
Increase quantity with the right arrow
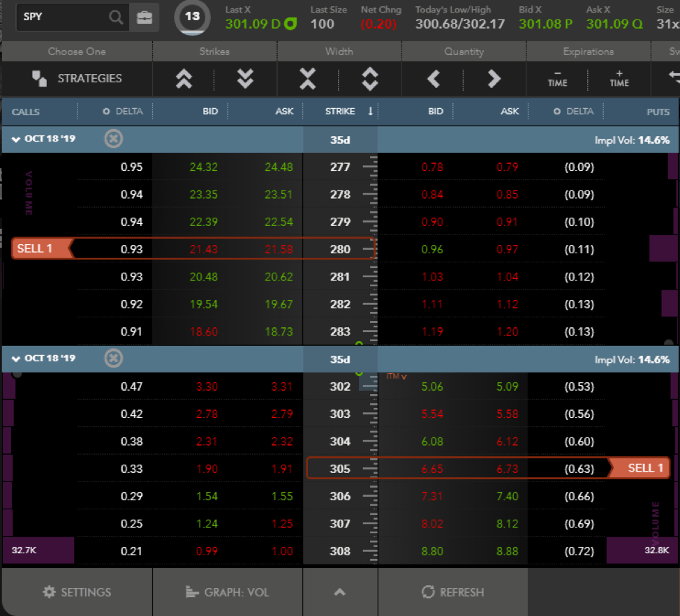pyautogui.click(x=494, y=79)
